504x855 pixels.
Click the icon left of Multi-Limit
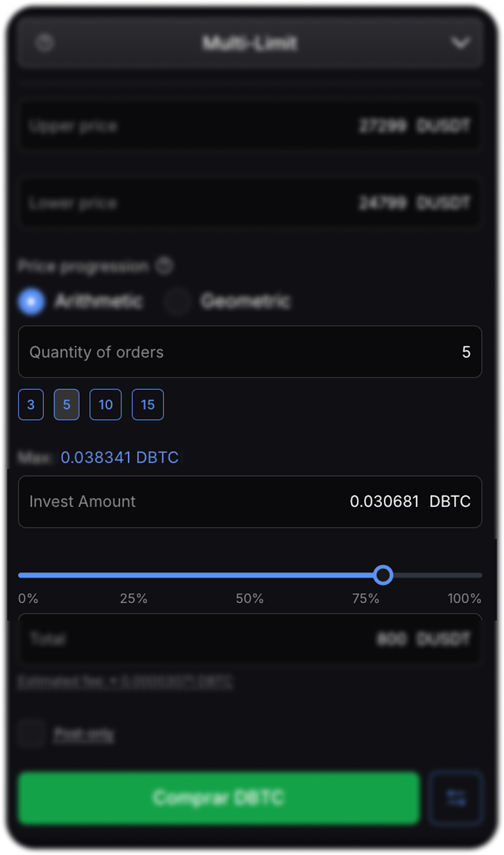44,43
